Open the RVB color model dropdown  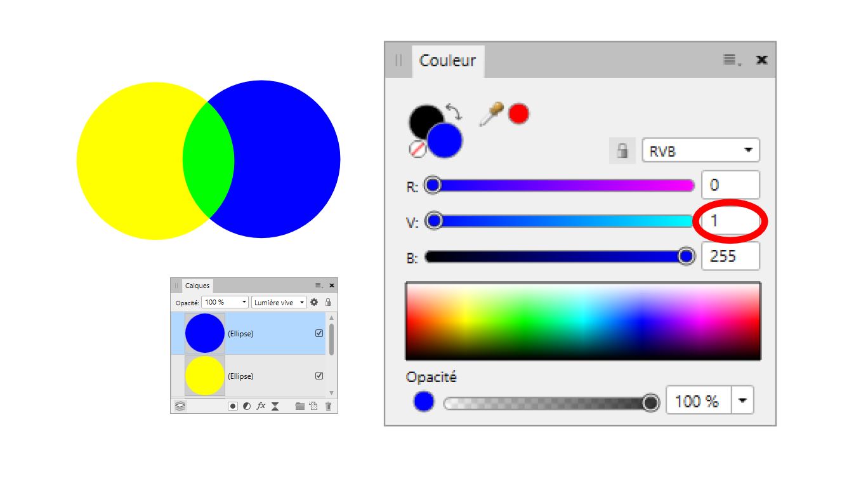point(700,151)
